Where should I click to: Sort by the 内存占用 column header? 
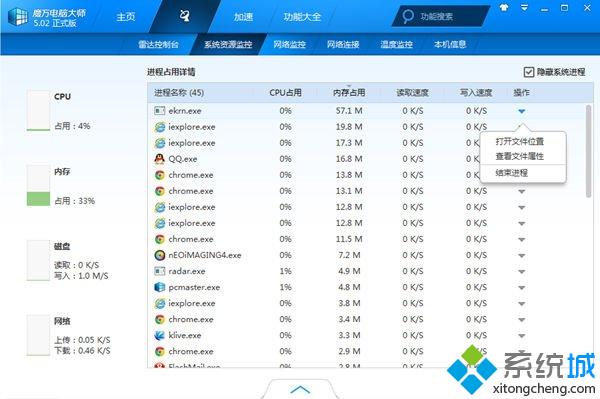pyautogui.click(x=349, y=93)
